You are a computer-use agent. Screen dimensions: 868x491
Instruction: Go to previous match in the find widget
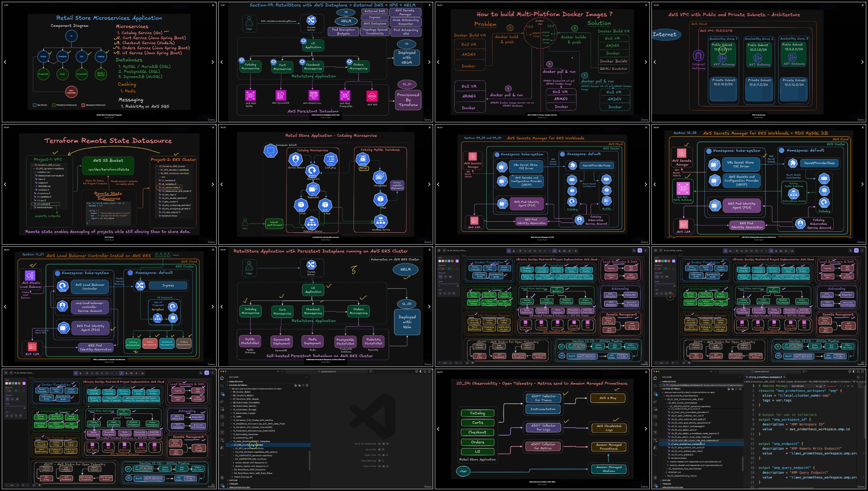click(x=841, y=386)
